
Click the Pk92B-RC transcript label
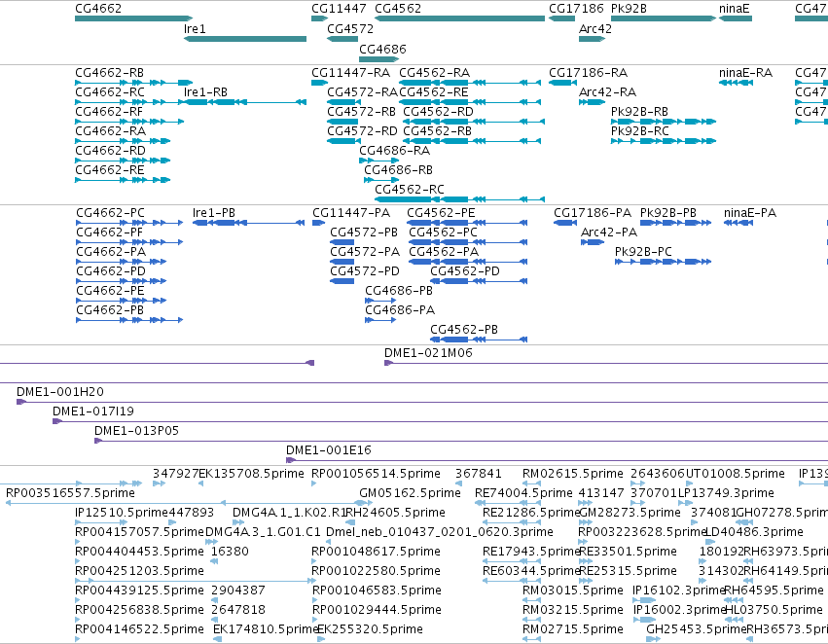click(640, 131)
